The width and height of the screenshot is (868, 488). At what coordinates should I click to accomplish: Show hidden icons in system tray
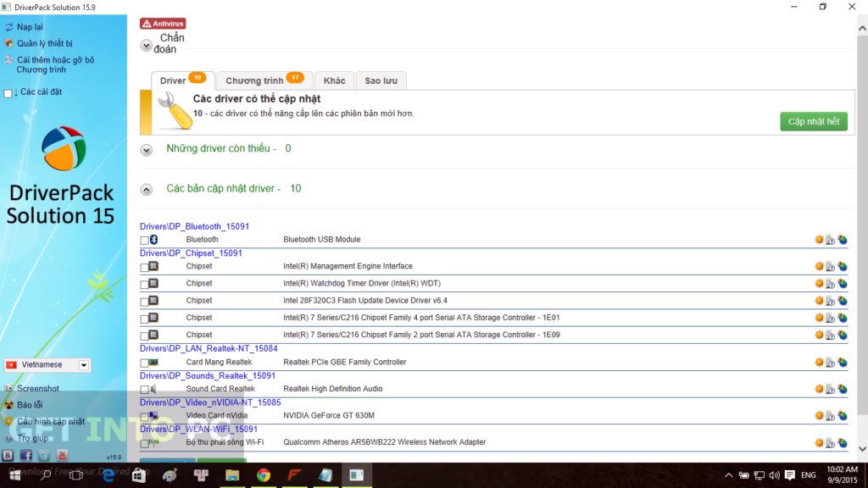click(x=728, y=475)
